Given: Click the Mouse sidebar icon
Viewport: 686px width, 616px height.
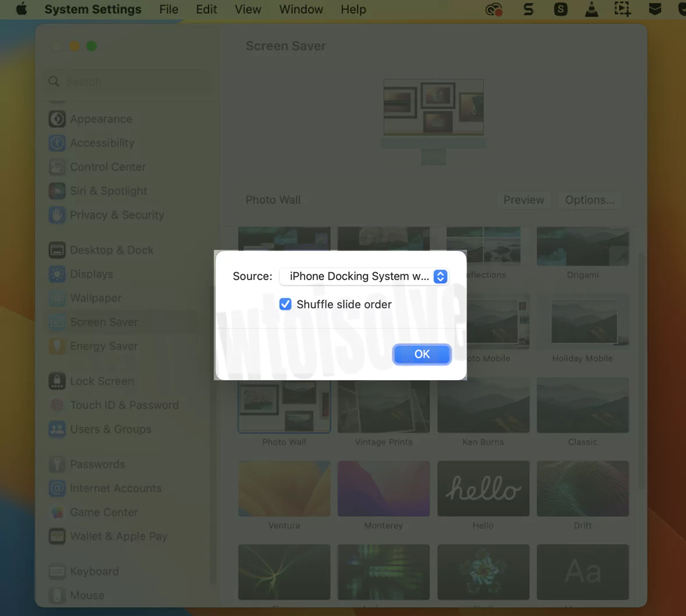Looking at the screenshot, I should [57, 596].
